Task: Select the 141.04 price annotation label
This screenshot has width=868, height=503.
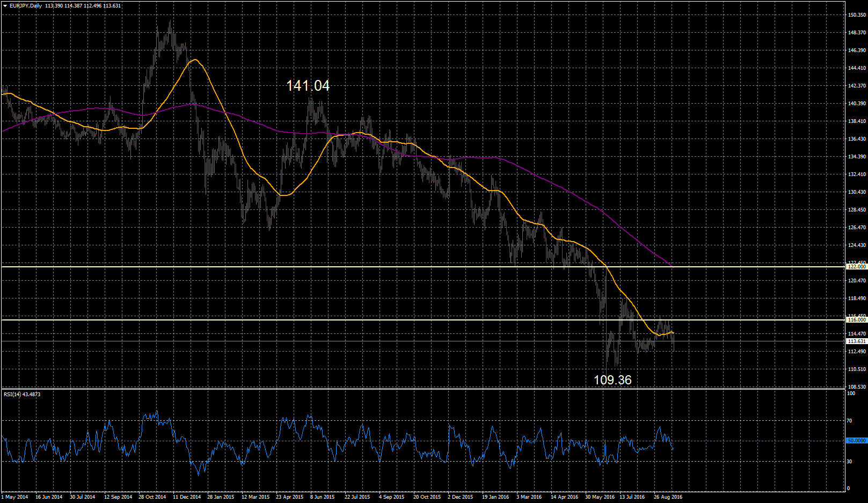Action: [308, 86]
